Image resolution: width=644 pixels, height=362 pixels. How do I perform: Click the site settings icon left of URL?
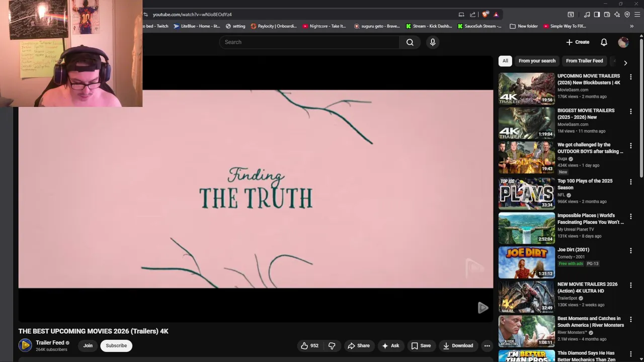pos(145,15)
